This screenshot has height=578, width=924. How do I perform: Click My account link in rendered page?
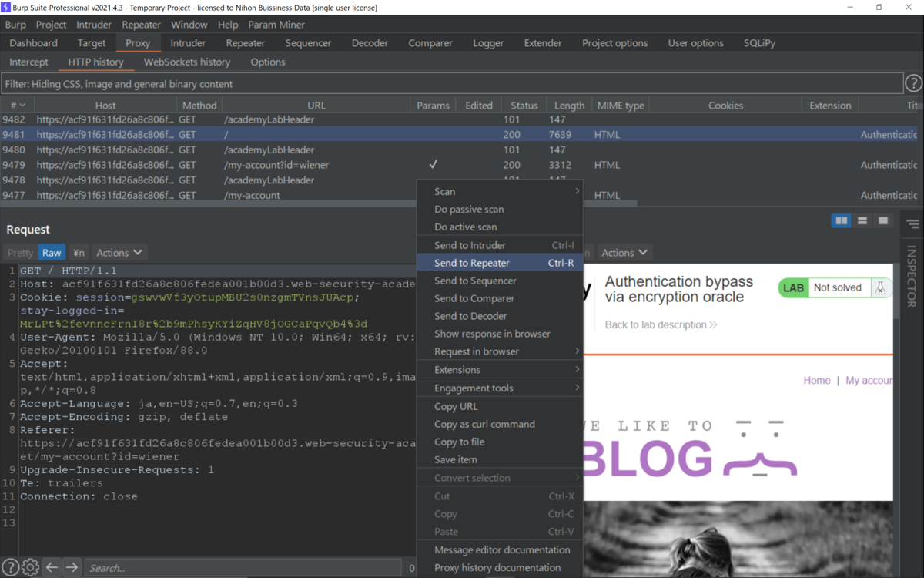pos(869,380)
